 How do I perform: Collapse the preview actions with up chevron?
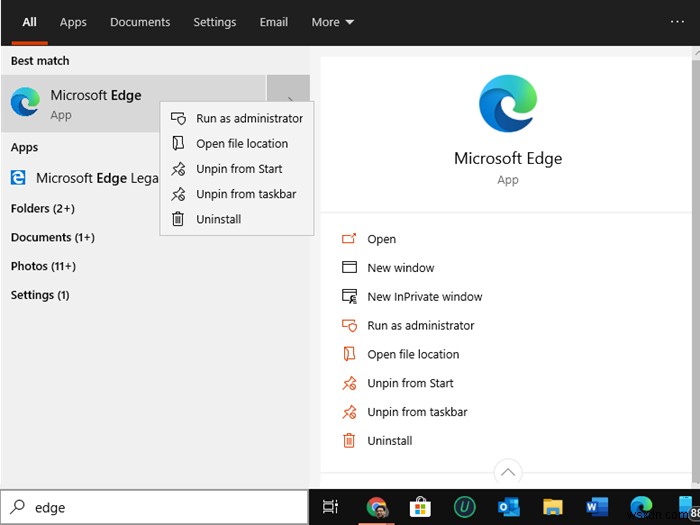pos(508,472)
